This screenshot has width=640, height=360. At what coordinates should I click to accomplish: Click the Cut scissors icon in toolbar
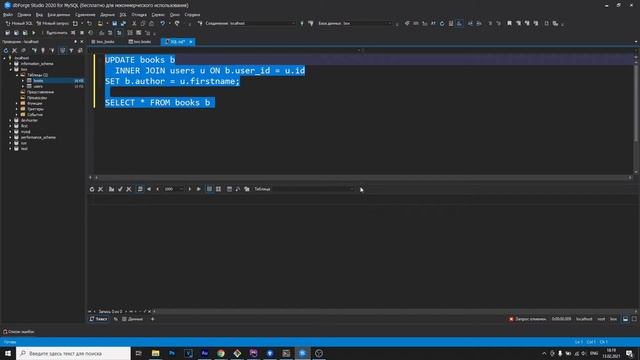click(134, 24)
